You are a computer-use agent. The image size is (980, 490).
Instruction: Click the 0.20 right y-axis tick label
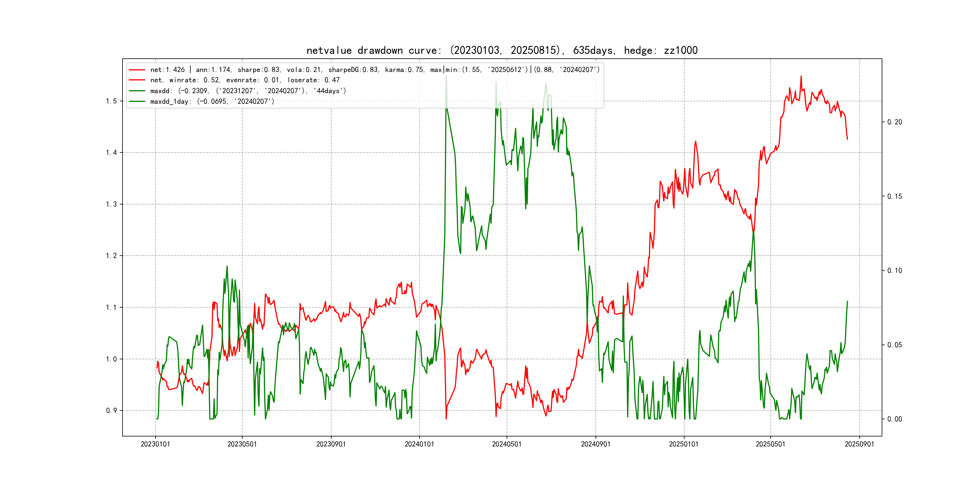click(x=894, y=122)
